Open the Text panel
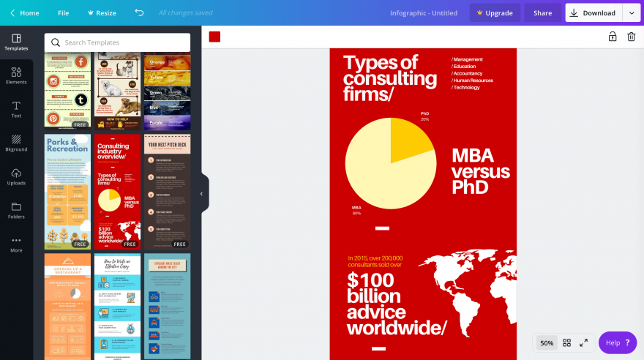644x360 pixels. 16,109
